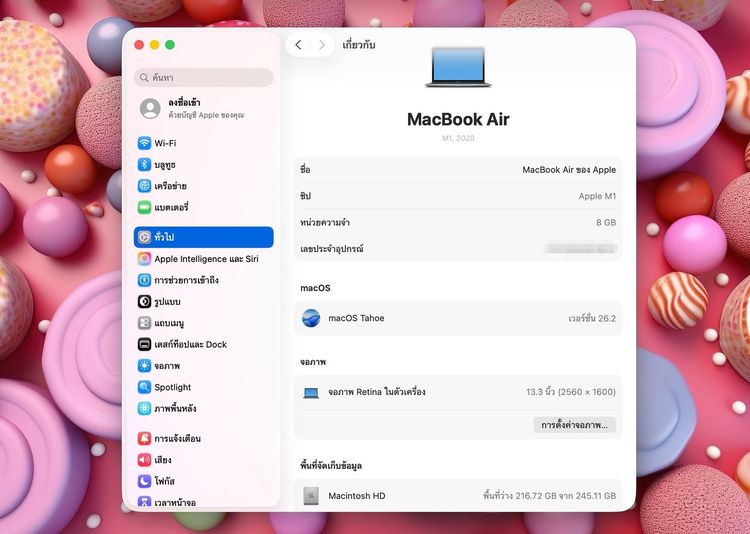Go back with the left chevron
Viewport: 750px width, 534px height.
click(x=298, y=45)
